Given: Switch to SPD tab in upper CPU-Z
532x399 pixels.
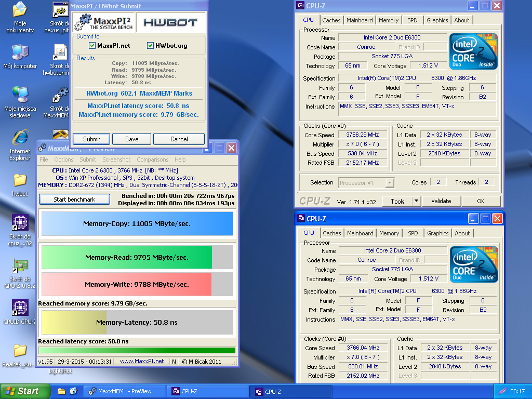Looking at the screenshot, I should pyautogui.click(x=412, y=20).
